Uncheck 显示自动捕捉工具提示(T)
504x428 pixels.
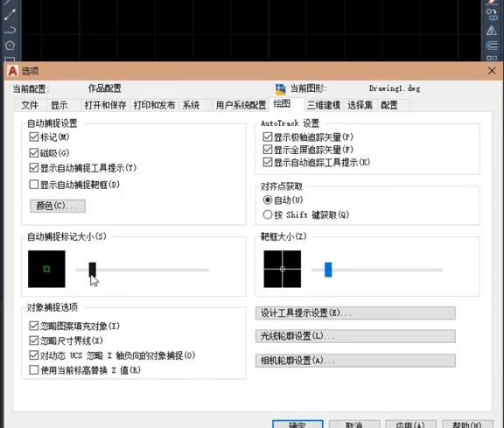click(x=34, y=168)
